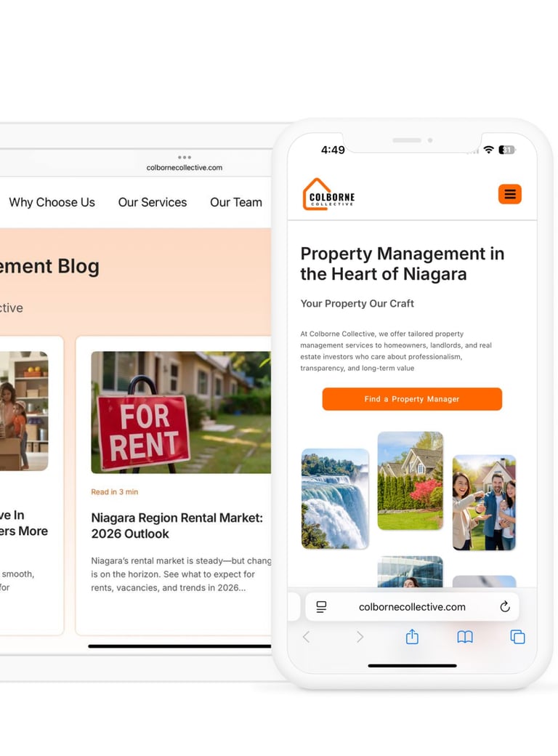Tap the family with keys photo
Viewport: 558px width, 756px height.
coord(485,502)
